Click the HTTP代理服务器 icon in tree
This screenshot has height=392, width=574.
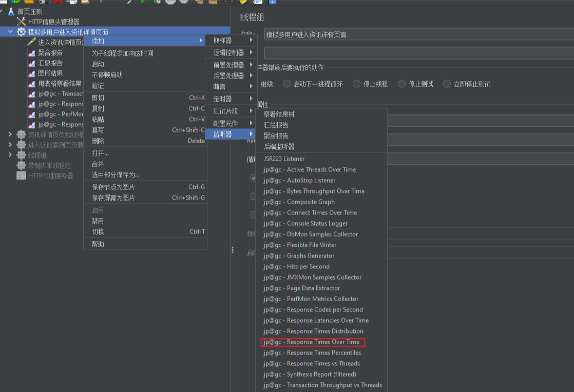pyautogui.click(x=21, y=175)
